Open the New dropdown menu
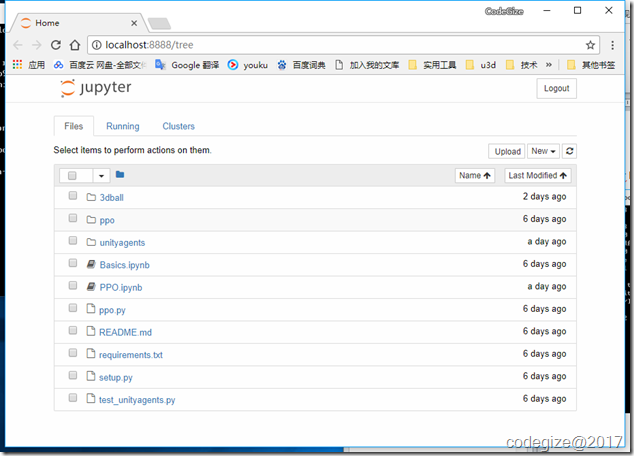The image size is (634, 456). click(543, 151)
